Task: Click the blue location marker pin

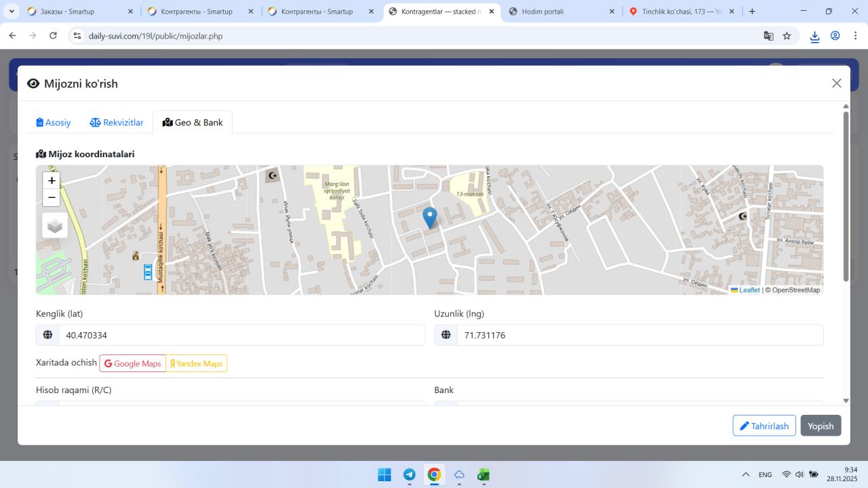Action: point(429,218)
